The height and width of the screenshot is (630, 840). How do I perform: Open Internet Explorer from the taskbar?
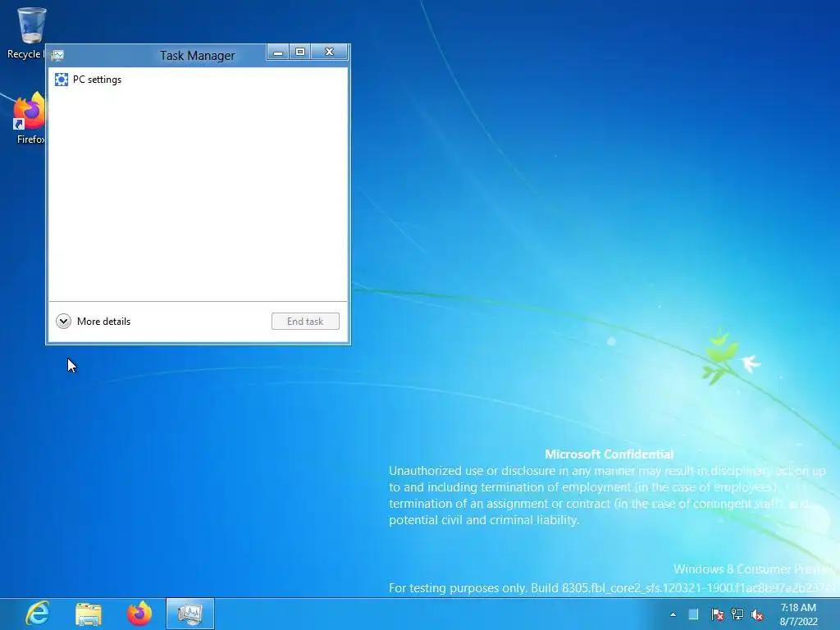point(38,614)
